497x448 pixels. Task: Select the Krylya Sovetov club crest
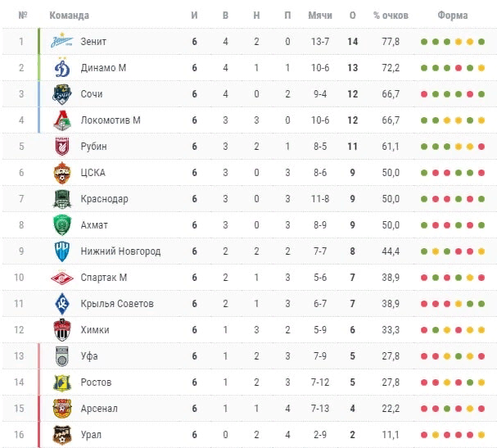point(62,304)
